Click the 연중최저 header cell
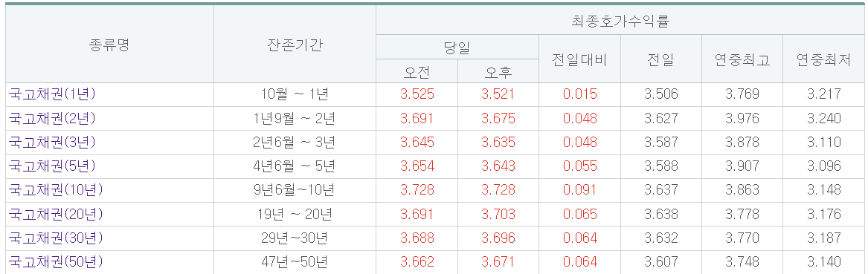868x274 pixels. (823, 59)
